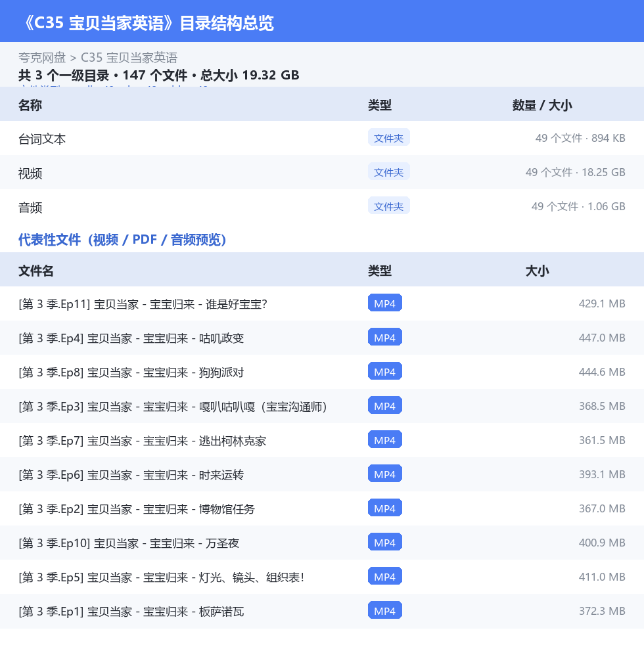Select the 372.3 MB size value
Viewport: 644px width, 649px height.
602,611
